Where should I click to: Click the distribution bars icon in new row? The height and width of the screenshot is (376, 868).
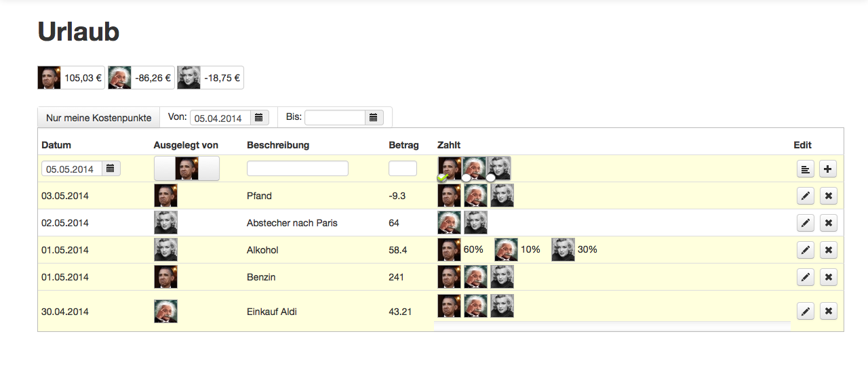pos(805,169)
